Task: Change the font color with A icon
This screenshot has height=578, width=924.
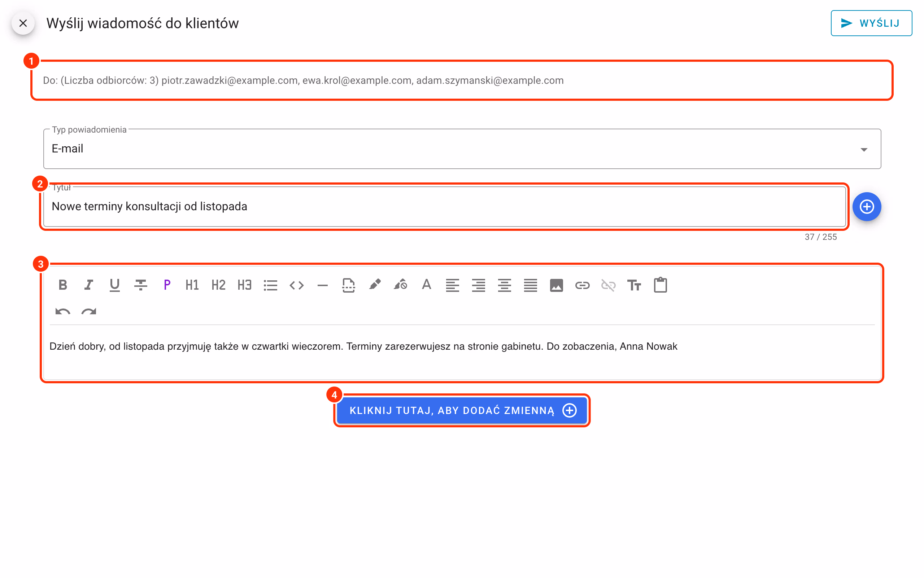Action: click(427, 285)
